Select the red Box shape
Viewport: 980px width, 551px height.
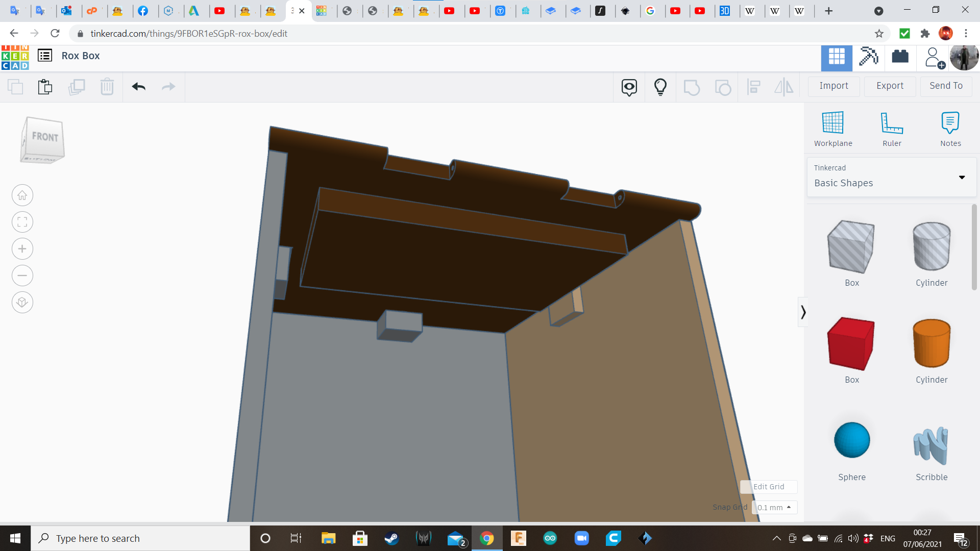point(851,344)
